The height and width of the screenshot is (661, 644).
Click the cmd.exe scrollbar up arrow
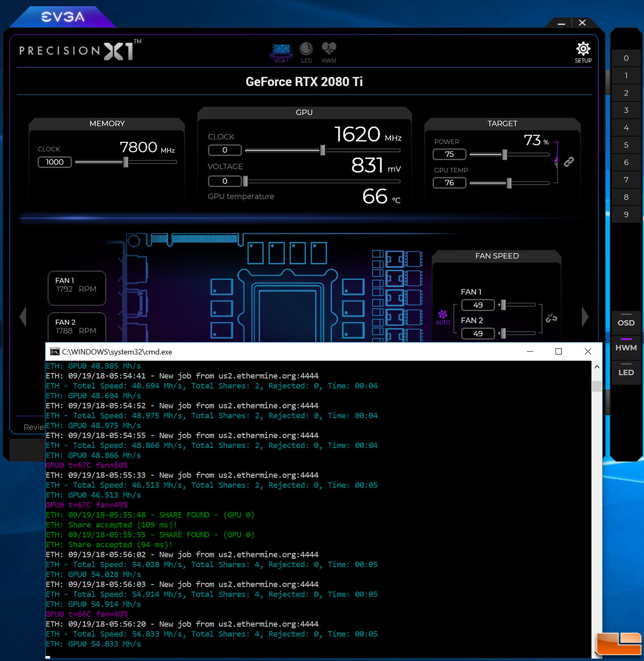[597, 367]
